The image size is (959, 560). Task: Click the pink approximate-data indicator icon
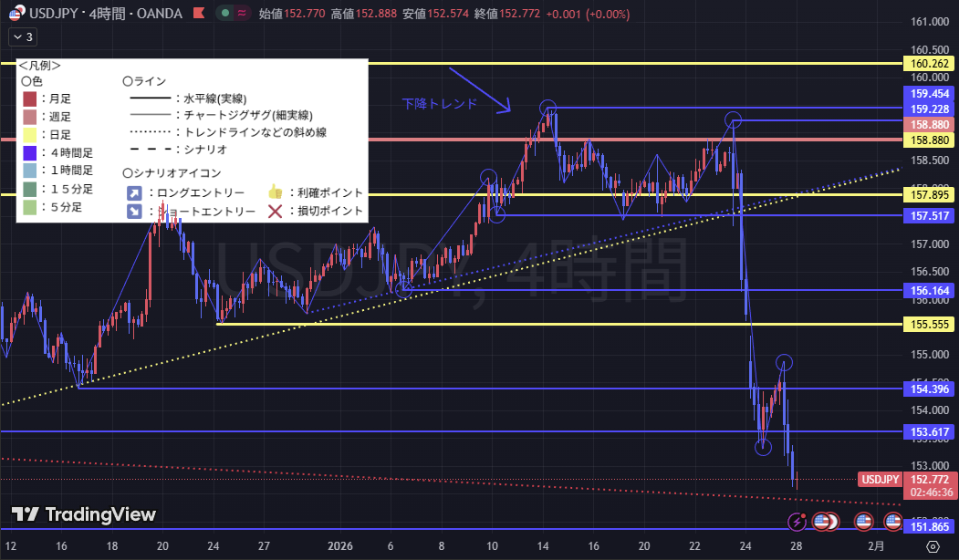242,14
